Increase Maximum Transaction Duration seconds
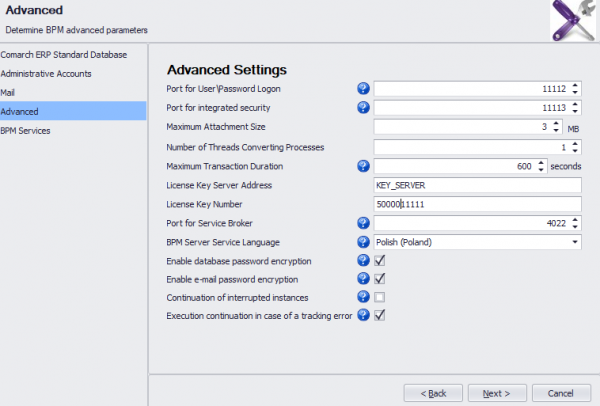This screenshot has height=406, width=600. 541,163
